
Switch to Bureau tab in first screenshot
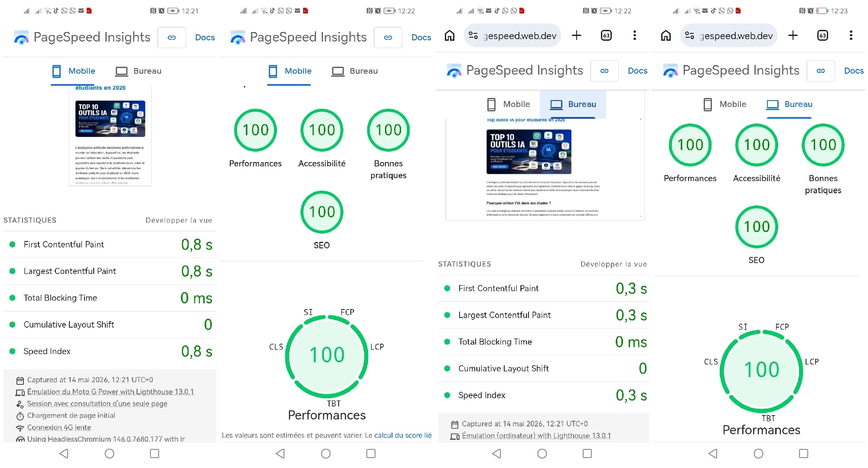[x=138, y=71]
